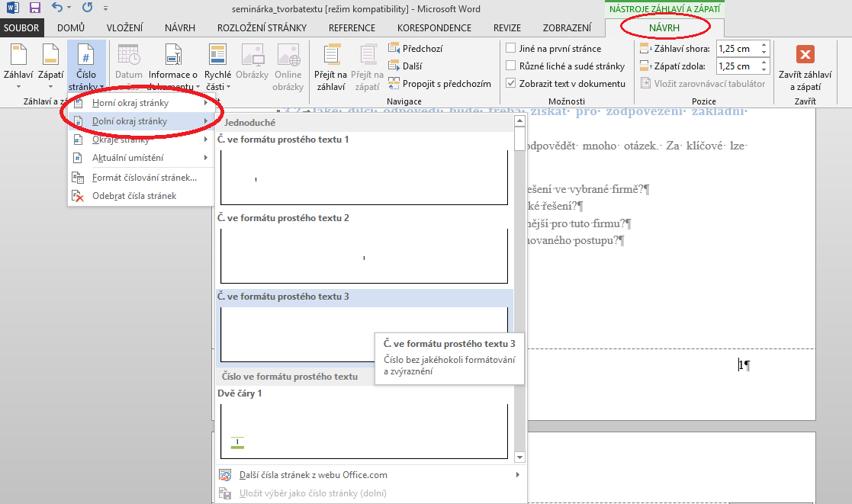The width and height of the screenshot is (852, 504).
Task: Click the Undo arrow icon
Action: pyautogui.click(x=59, y=8)
